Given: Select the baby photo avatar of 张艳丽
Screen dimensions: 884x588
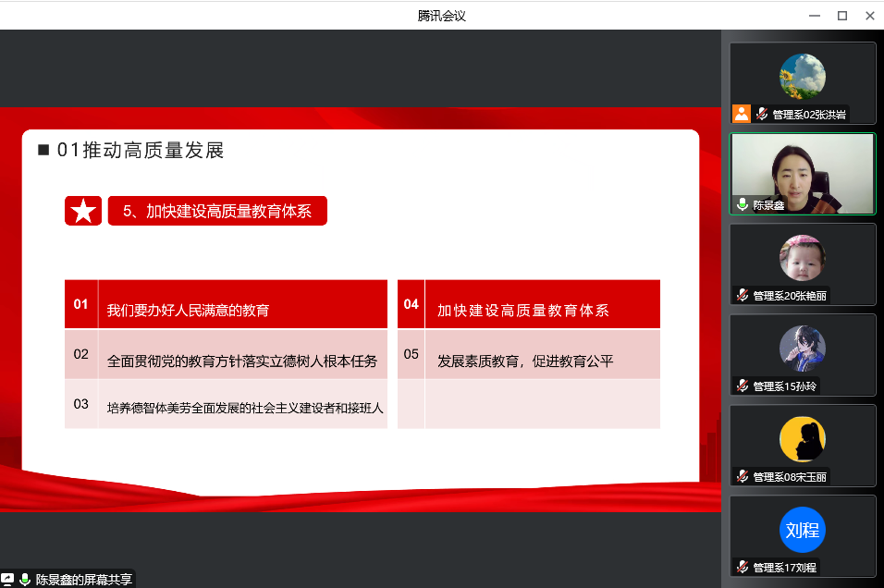Looking at the screenshot, I should (802, 258).
